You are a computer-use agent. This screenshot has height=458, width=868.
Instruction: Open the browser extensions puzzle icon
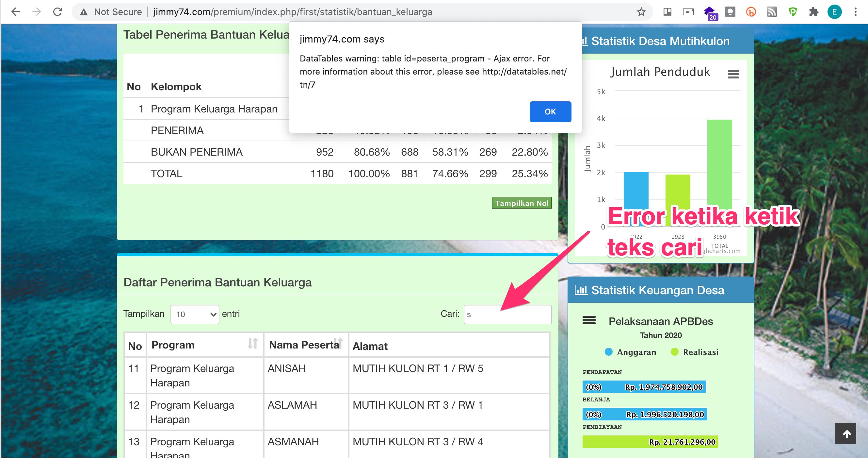pos(813,11)
